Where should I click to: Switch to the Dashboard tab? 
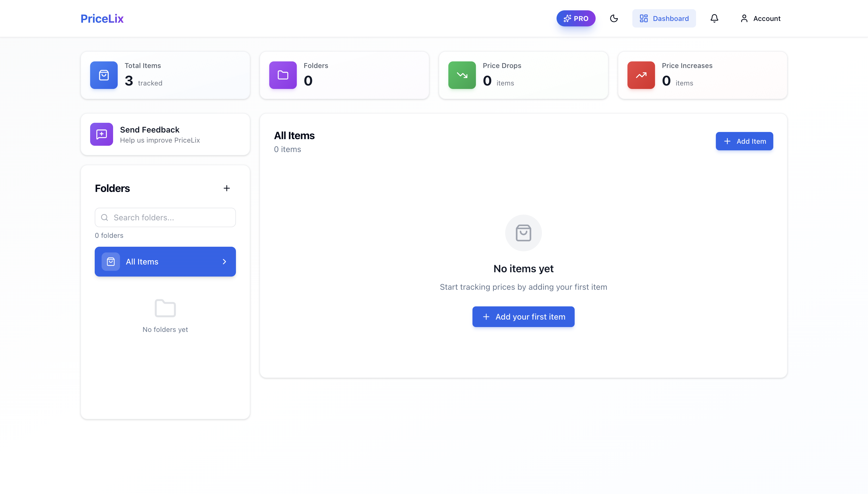click(x=664, y=18)
